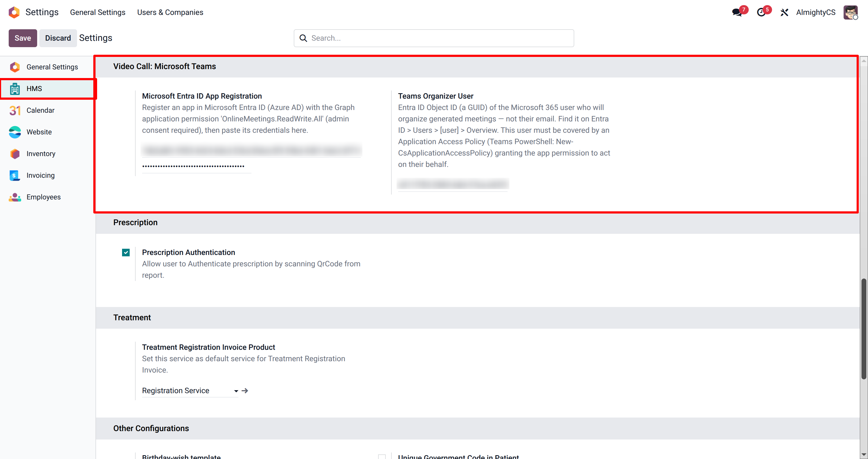Click the Video Call: Microsoft Teams heading
Screen dimensions: 868x459
pos(164,67)
